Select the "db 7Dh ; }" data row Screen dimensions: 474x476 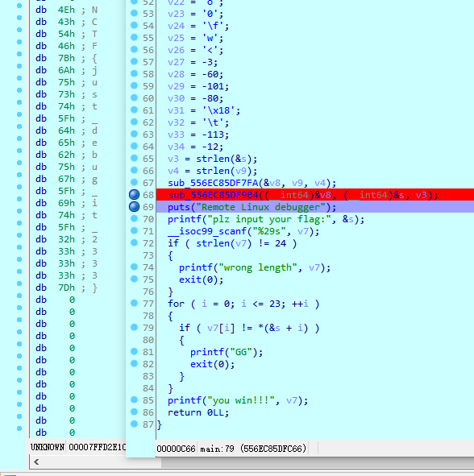click(67, 288)
